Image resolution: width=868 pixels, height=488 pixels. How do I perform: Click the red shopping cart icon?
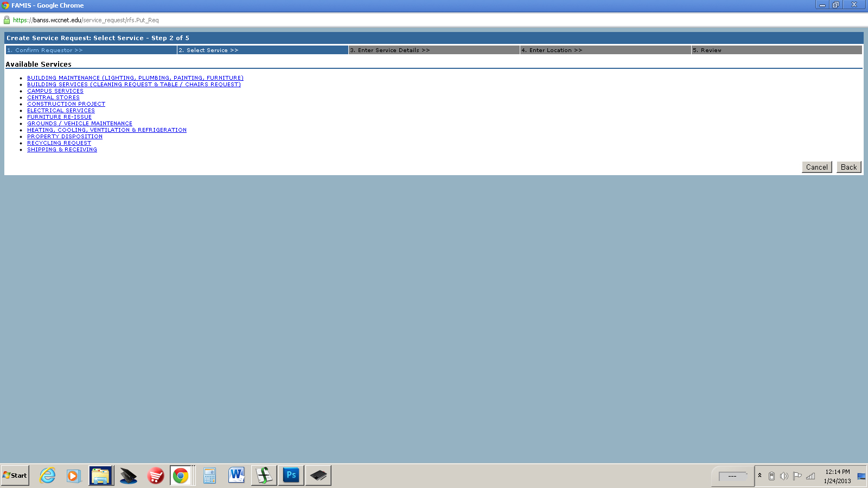[156, 476]
